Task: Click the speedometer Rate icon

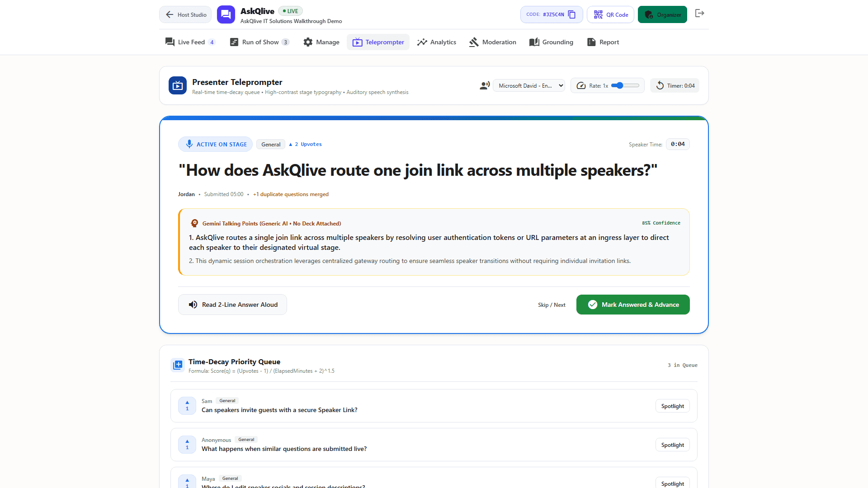Action: (581, 85)
